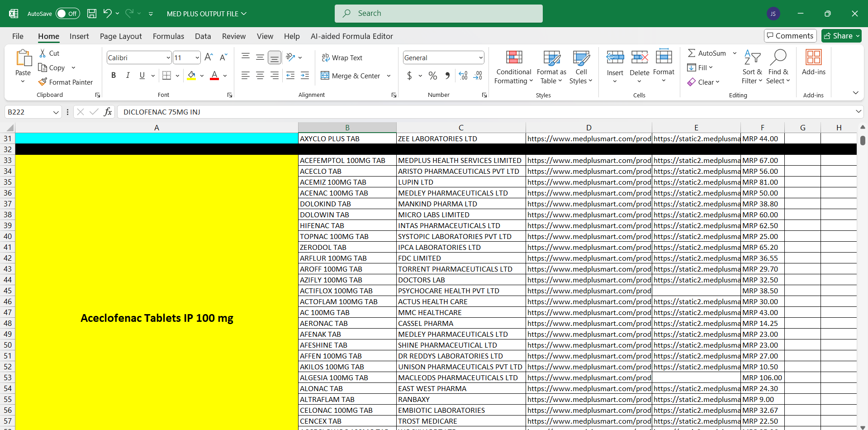Click the Copy icon
Image resolution: width=868 pixels, height=430 pixels.
[x=43, y=68]
